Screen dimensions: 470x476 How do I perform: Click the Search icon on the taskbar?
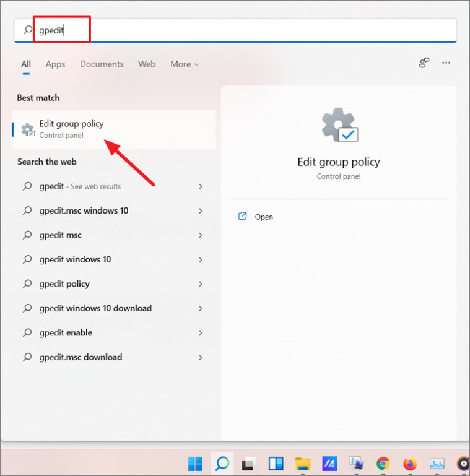click(x=222, y=464)
